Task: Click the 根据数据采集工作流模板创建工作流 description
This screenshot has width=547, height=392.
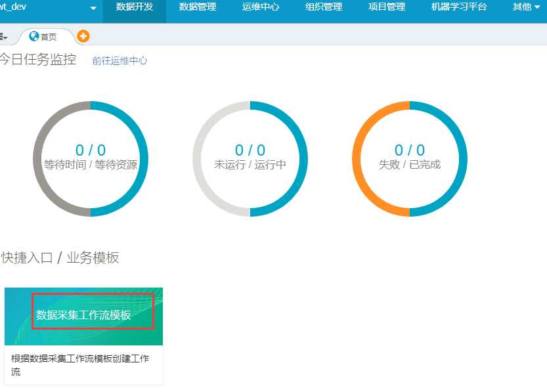Action: tap(80, 365)
